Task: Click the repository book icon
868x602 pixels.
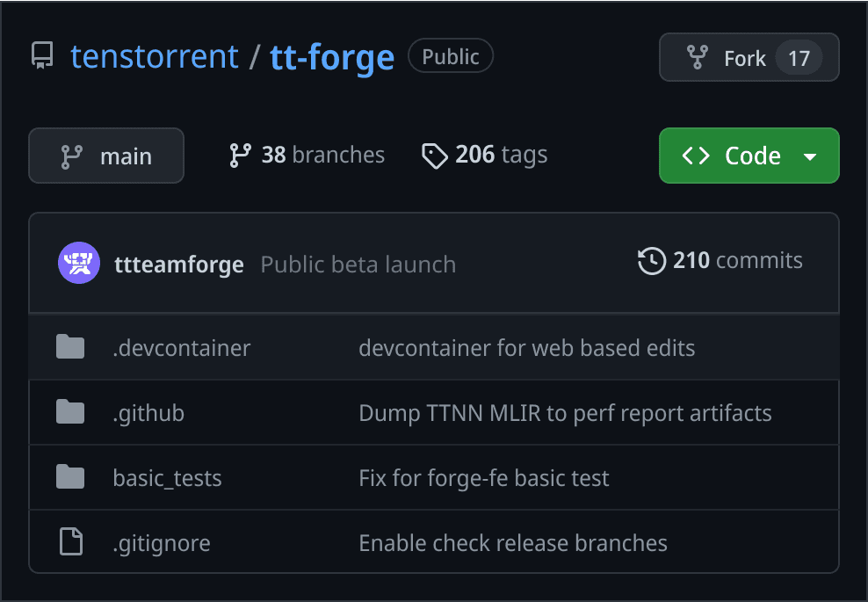Action: coord(41,55)
